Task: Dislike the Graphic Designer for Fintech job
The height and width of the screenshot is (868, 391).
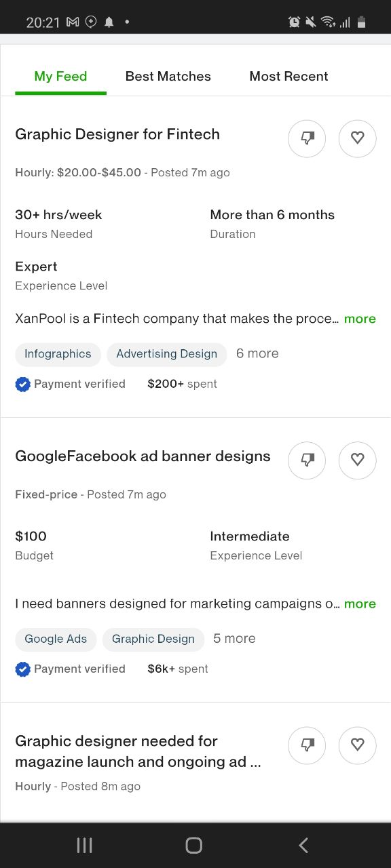Action: coord(307,138)
